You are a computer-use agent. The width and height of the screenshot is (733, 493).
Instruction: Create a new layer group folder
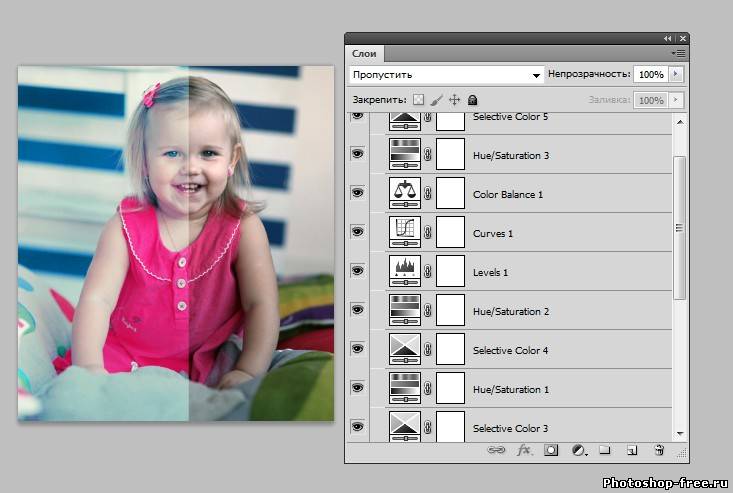[x=605, y=451]
